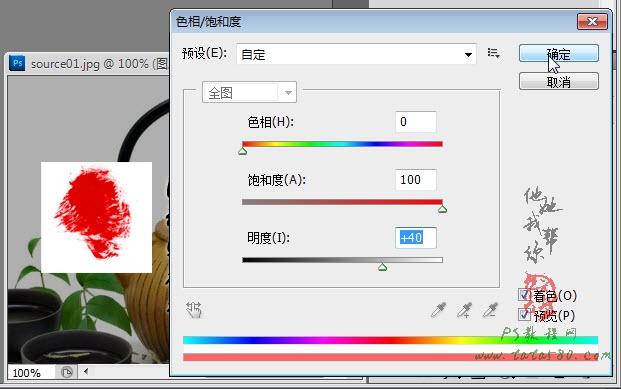Click the red stamp image on canvas
Screen dimensions: 621x389
point(96,217)
